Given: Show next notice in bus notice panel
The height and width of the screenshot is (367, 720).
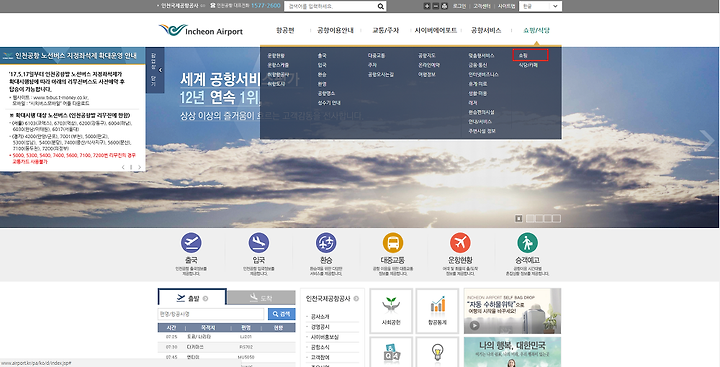Looking at the screenshot, I should (x=140, y=167).
